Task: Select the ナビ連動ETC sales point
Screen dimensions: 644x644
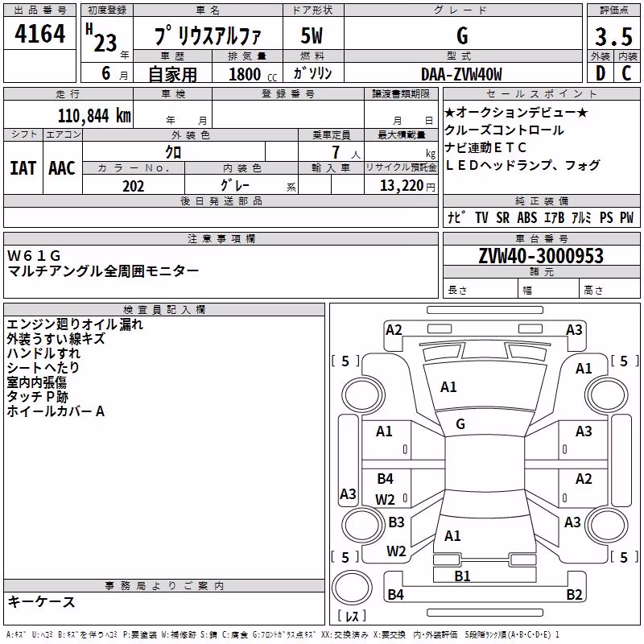Action: click(485, 147)
